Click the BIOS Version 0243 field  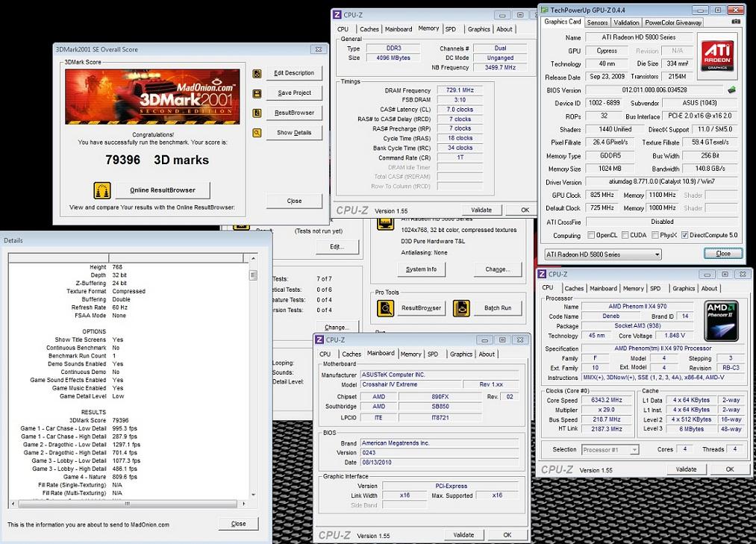coord(440,453)
